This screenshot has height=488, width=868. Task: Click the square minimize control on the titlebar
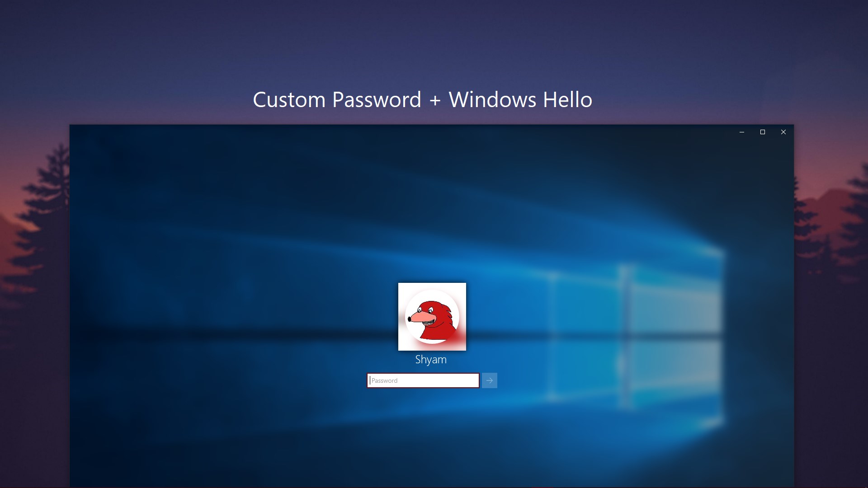742,132
